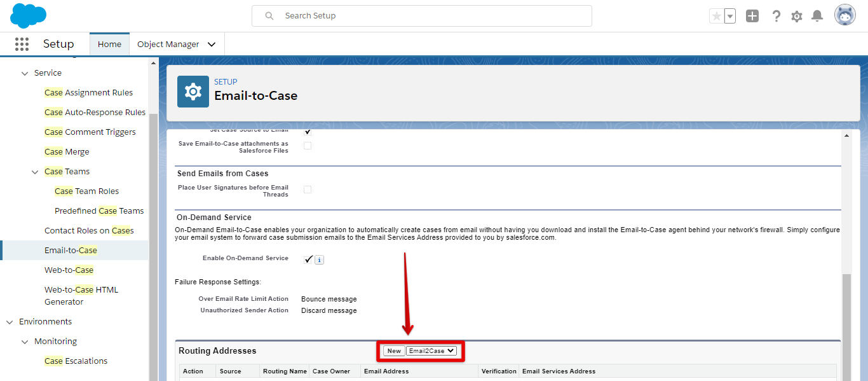Screen dimensions: 868x381
Task: Enable saving Email-to-Case attachments as Salesforce Files
Action: (x=308, y=145)
